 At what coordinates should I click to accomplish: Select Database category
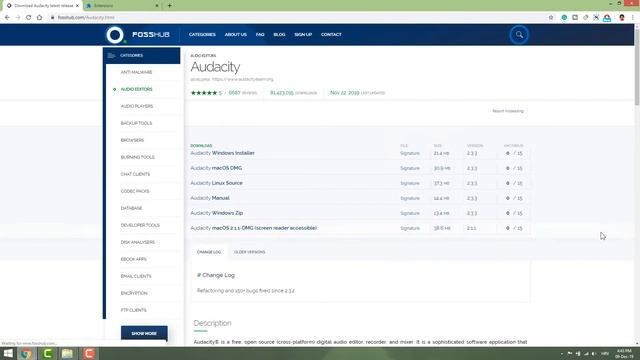(131, 208)
